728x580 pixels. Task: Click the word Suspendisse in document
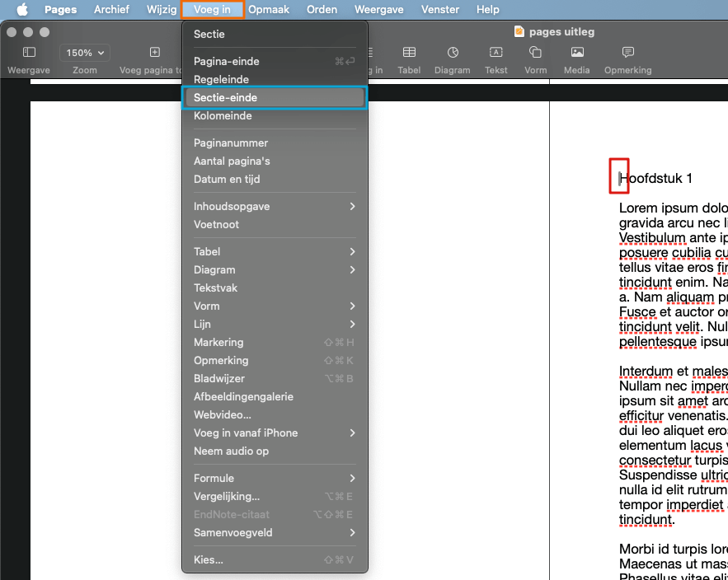[656, 475]
